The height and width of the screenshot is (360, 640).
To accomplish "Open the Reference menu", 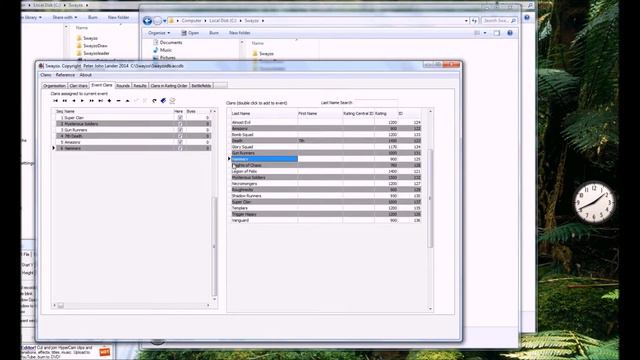I will 65,75.
